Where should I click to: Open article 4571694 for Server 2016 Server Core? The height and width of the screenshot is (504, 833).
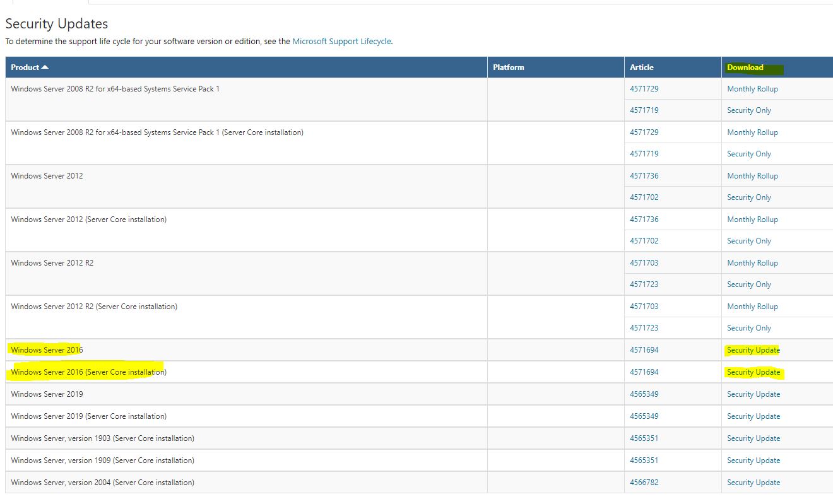point(644,372)
